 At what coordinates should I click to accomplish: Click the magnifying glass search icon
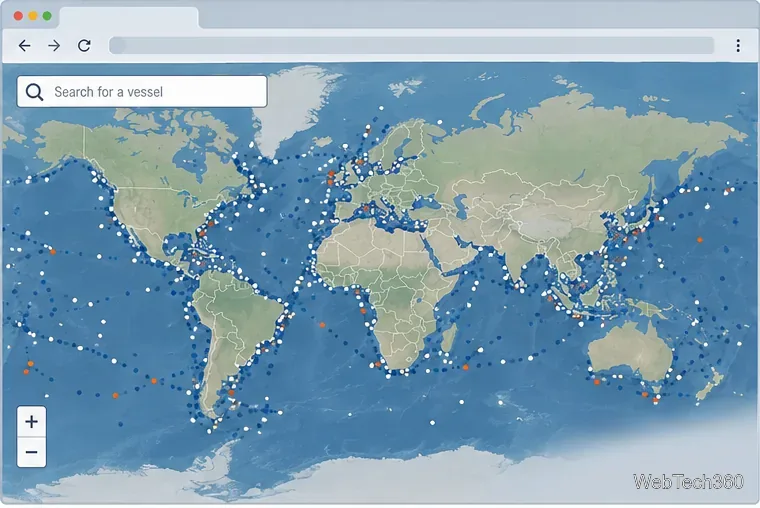pos(34,92)
